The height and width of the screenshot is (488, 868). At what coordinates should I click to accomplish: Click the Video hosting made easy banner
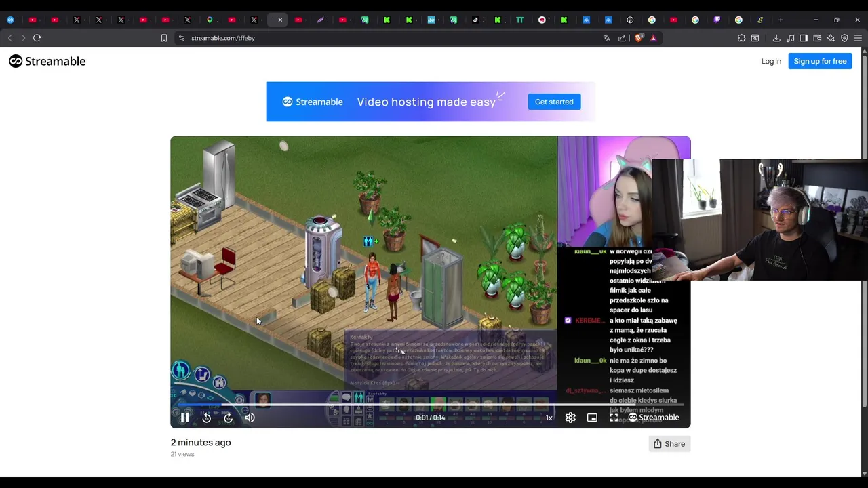[x=431, y=102]
